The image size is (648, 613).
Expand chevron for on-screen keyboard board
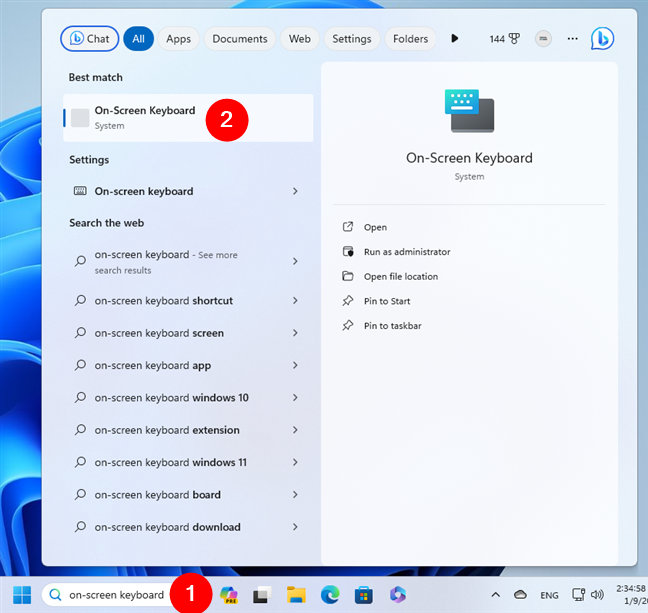[x=295, y=494]
